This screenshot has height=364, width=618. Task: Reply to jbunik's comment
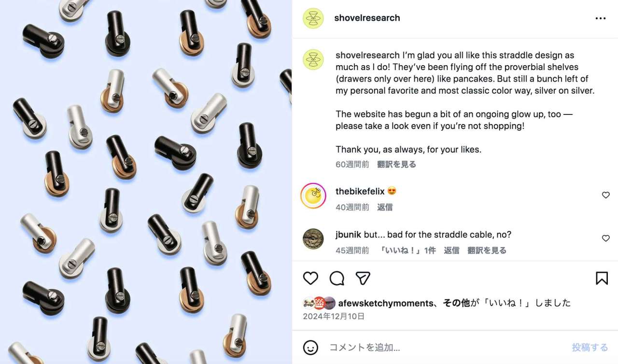451,250
